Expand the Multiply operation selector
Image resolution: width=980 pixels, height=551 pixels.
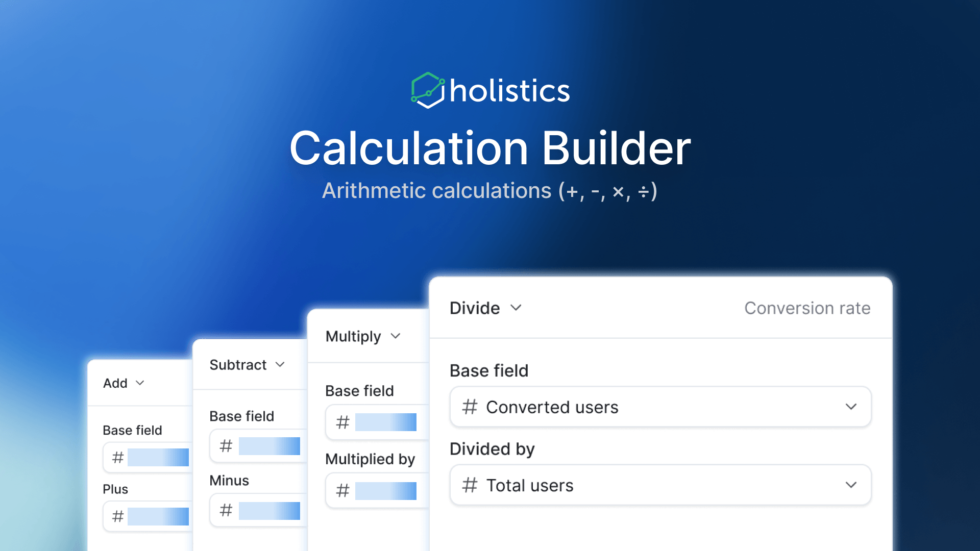click(x=395, y=336)
